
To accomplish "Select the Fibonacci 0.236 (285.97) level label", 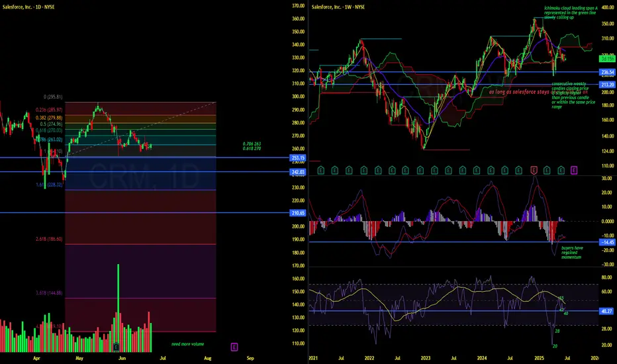I will (x=49, y=110).
